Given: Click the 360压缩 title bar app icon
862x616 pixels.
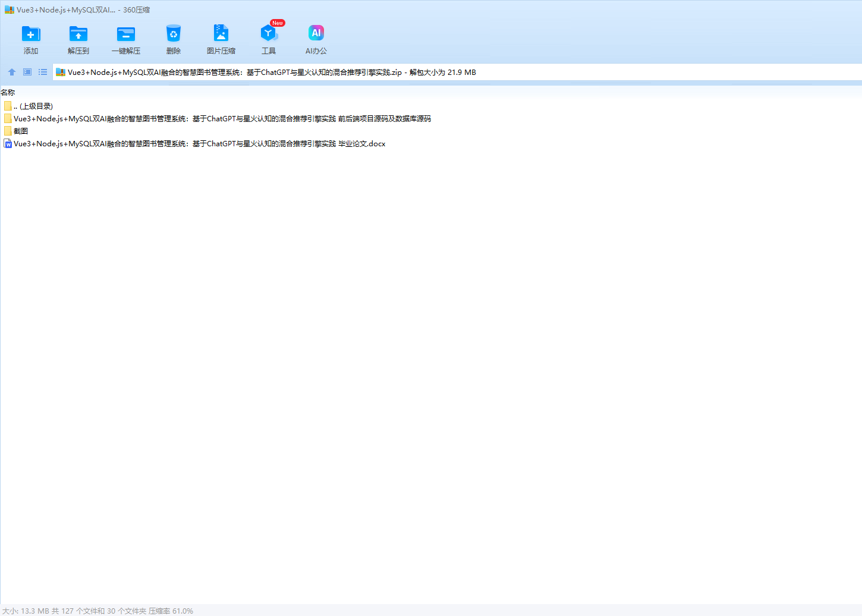Looking at the screenshot, I should point(10,10).
